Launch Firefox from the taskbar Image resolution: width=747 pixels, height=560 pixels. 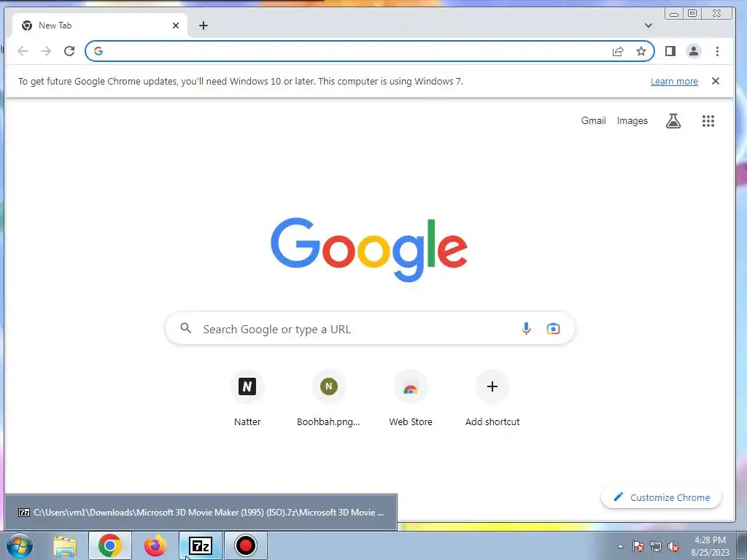point(155,546)
